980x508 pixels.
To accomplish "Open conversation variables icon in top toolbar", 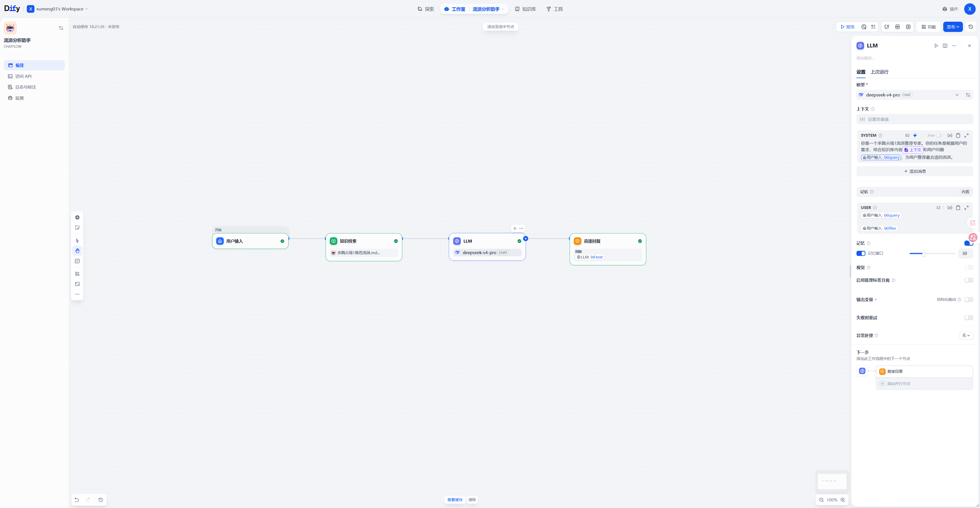I will 887,27.
